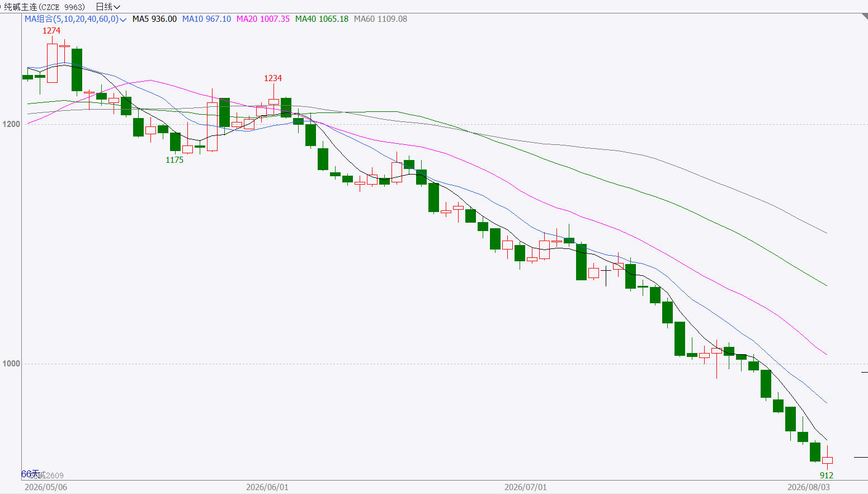This screenshot has height=494, width=868.
Task: Click the 1274 high price label
Action: click(x=51, y=31)
